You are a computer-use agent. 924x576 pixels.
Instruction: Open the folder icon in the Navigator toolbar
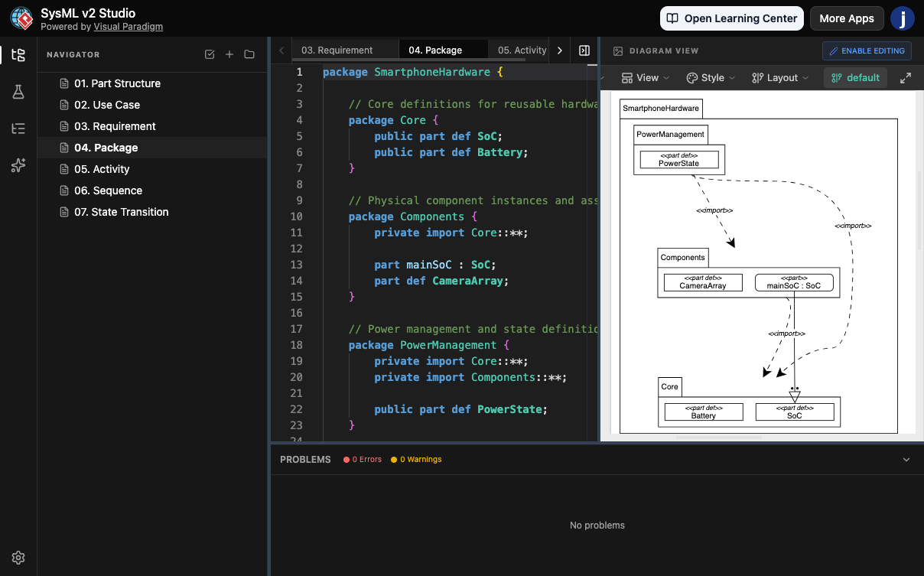249,54
